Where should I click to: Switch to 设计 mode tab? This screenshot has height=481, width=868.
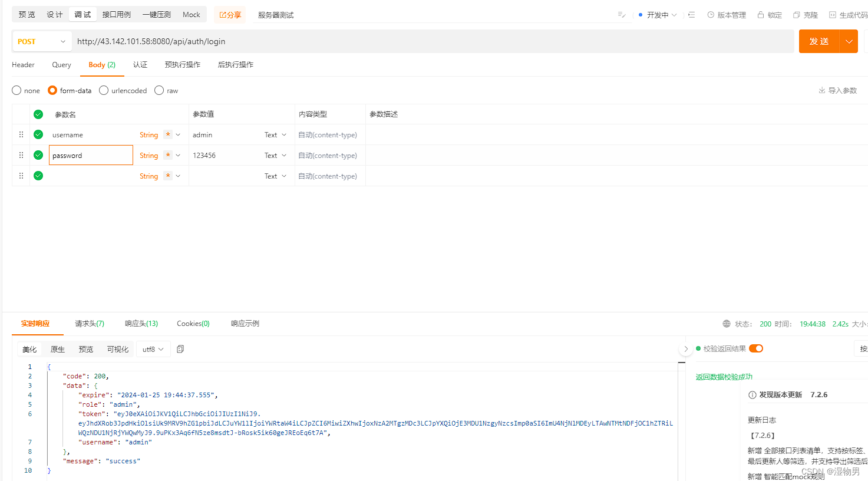click(x=55, y=15)
